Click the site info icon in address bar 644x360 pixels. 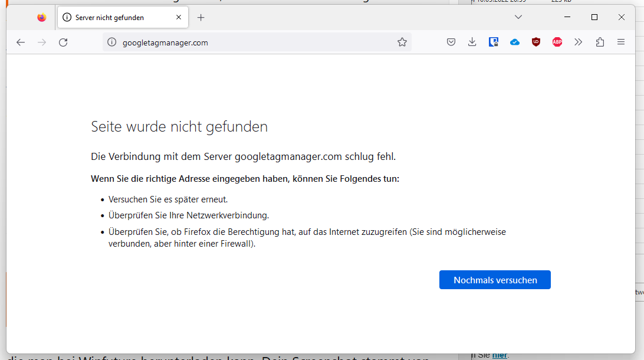click(x=111, y=42)
